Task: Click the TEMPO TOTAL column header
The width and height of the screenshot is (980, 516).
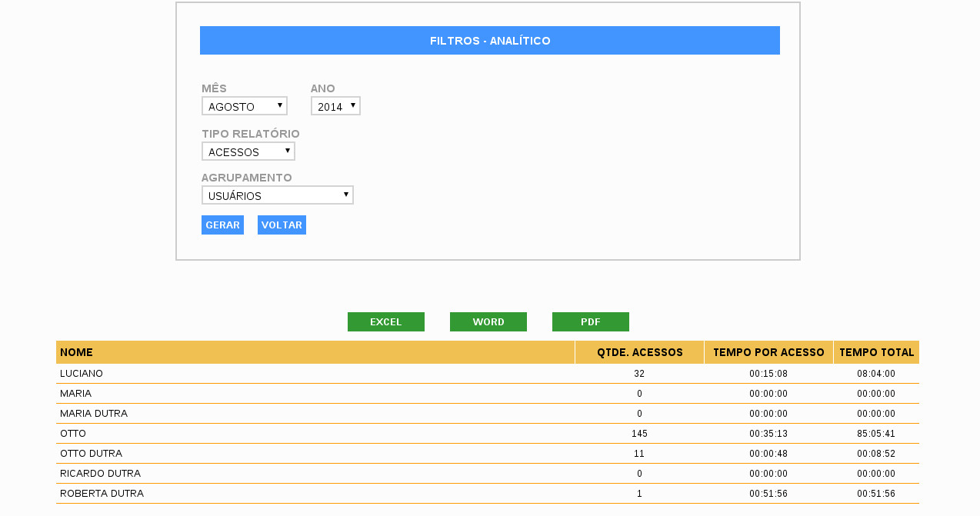Action: pos(876,352)
